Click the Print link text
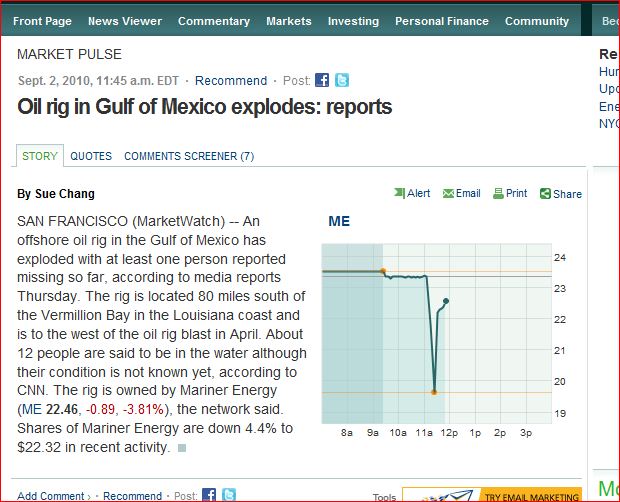The image size is (620, 502). [x=516, y=193]
